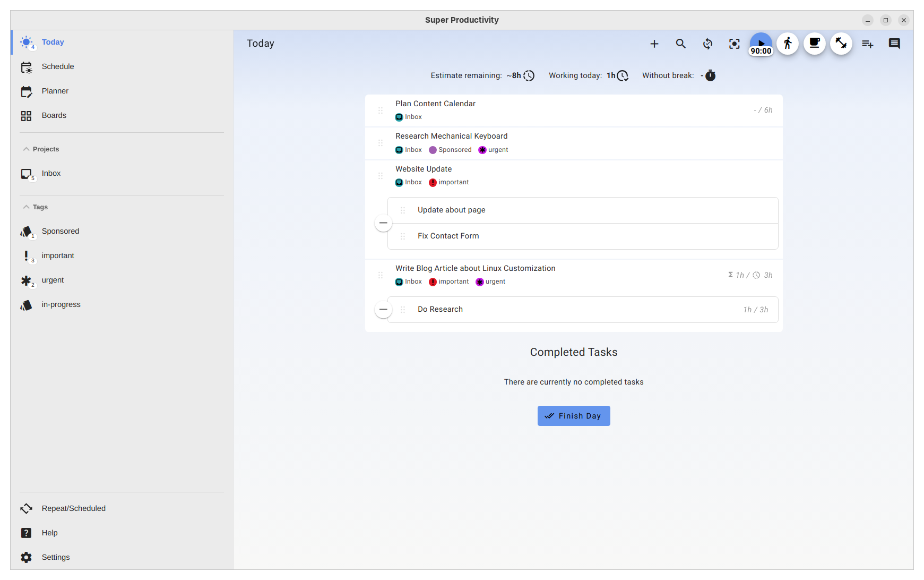Open Today in sidebar
Screen dimensions: 924x580
[x=122, y=42]
